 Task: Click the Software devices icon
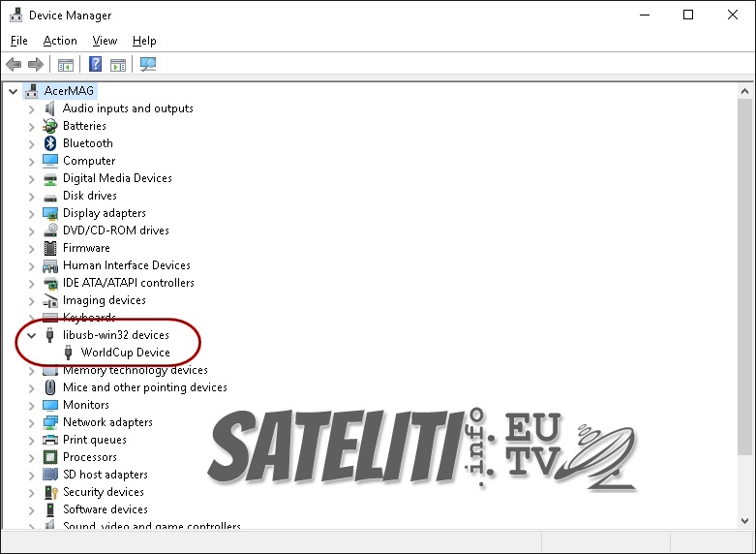click(x=50, y=509)
